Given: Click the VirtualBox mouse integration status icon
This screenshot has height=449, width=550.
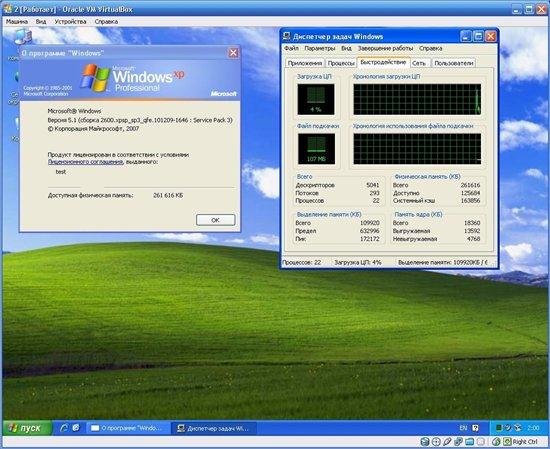Looking at the screenshot, I should coord(496,442).
